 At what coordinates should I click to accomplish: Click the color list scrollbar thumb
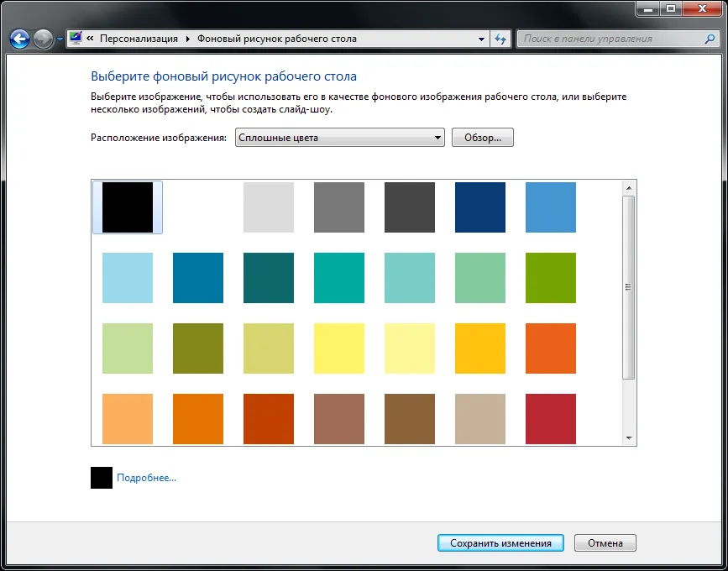629,287
